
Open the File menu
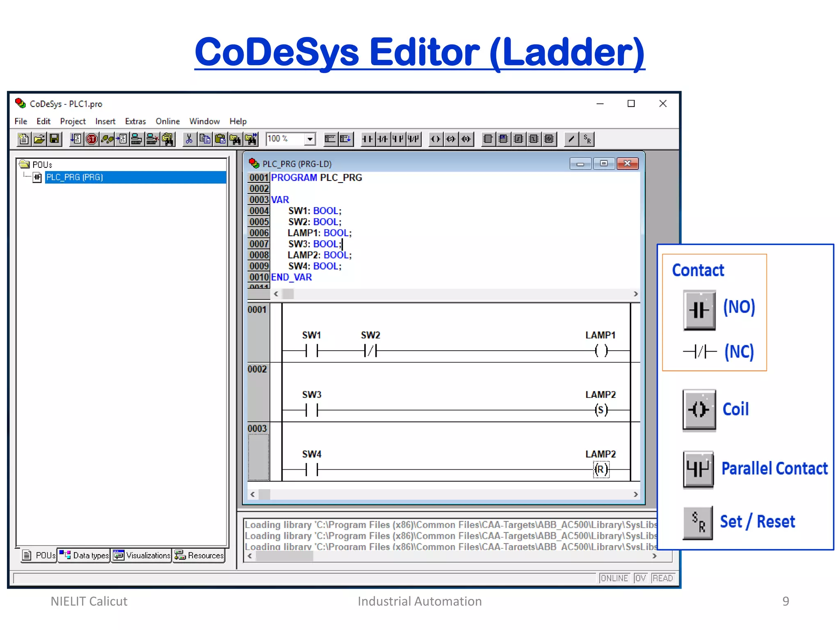[x=21, y=121]
